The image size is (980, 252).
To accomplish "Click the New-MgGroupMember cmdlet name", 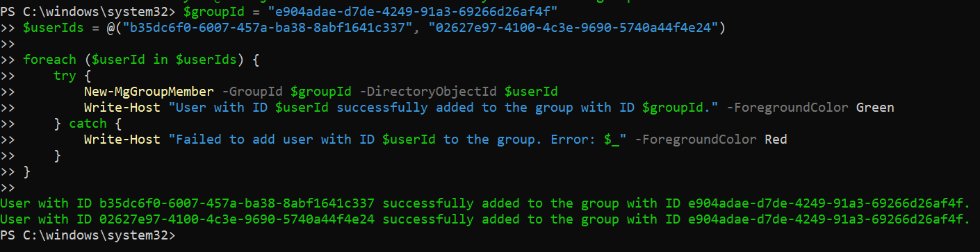I will (x=149, y=92).
